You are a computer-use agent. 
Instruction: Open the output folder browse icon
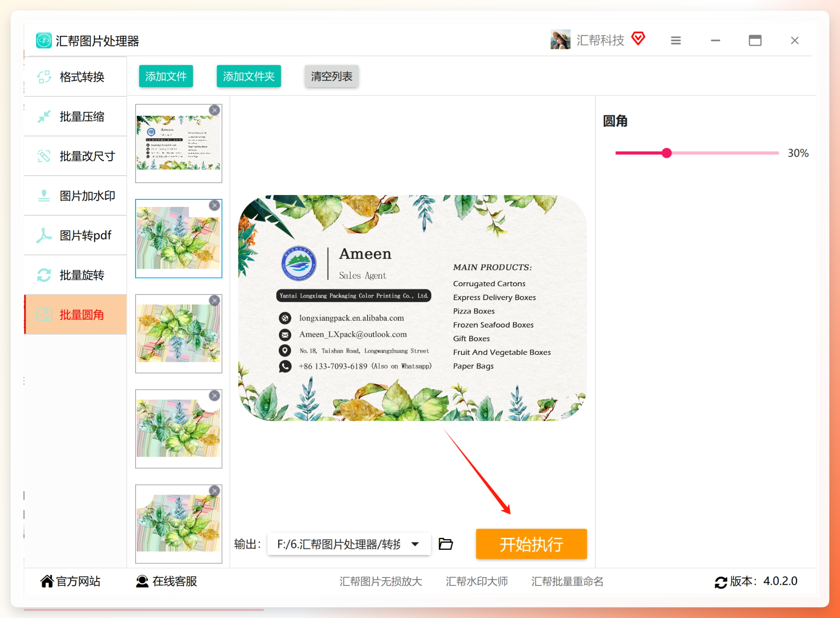pos(446,544)
